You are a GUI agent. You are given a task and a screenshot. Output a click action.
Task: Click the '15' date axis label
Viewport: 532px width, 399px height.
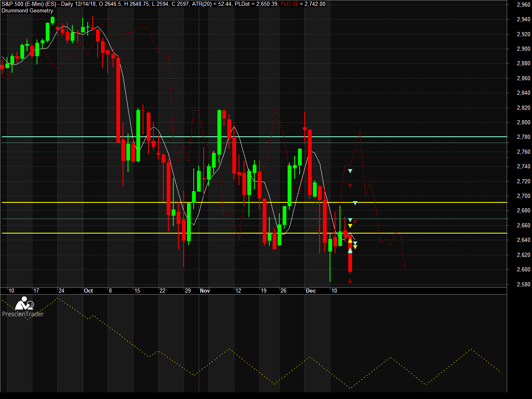(137, 291)
